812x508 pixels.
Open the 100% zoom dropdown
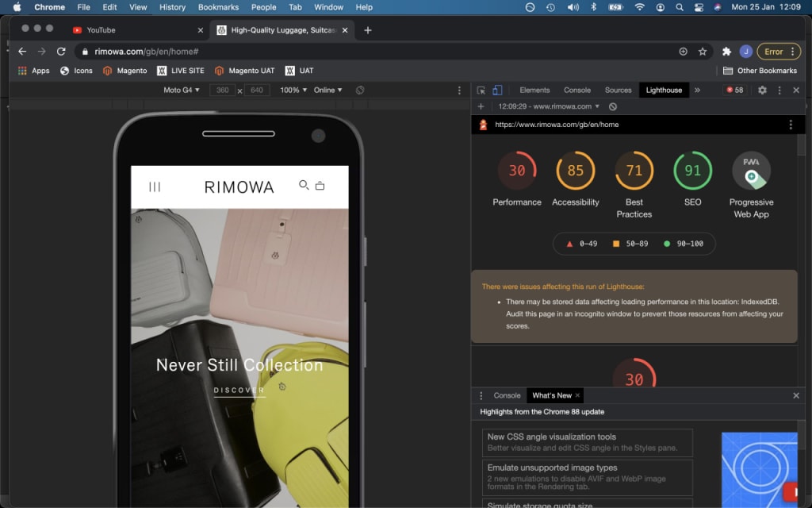pyautogui.click(x=293, y=90)
